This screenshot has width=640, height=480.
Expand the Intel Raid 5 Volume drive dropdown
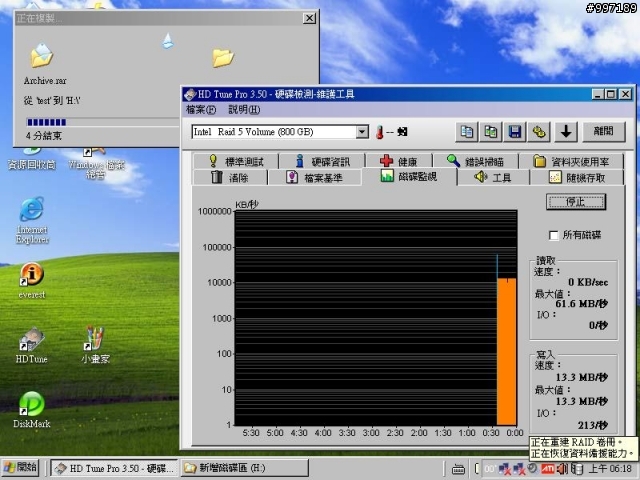click(x=362, y=132)
